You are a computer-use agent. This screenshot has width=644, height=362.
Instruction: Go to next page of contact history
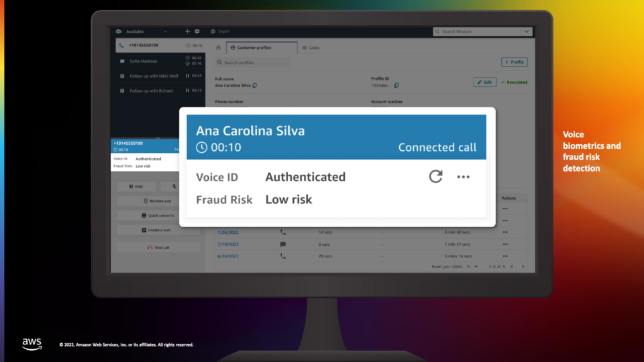[523, 267]
